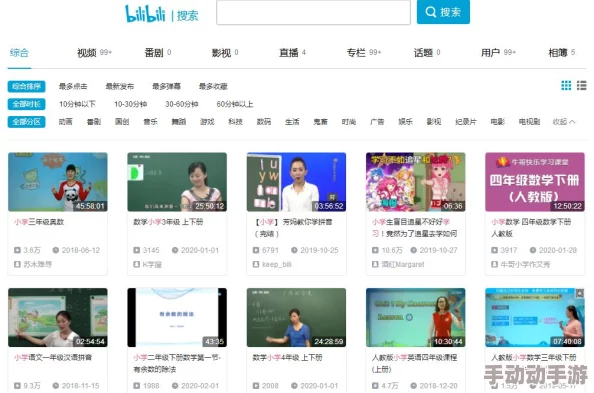The width and height of the screenshot is (594, 393).
Task: Open thumbnail of 03:56:52 pinyin video
Action: (296, 182)
